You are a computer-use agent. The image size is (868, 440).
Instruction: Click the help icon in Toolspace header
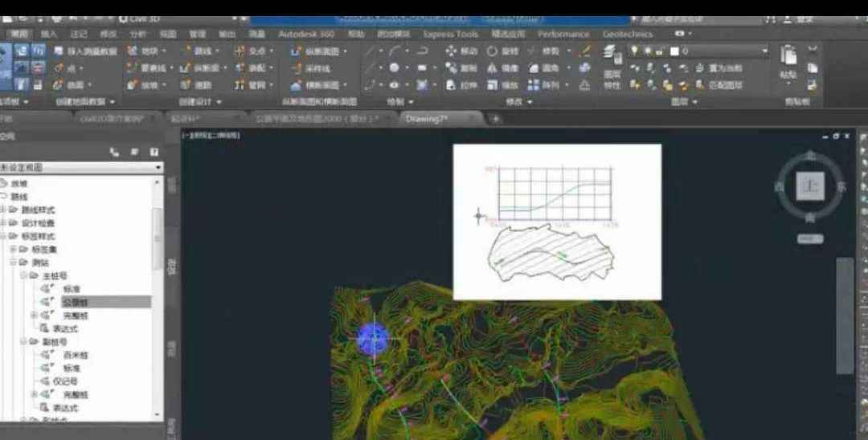[x=154, y=152]
